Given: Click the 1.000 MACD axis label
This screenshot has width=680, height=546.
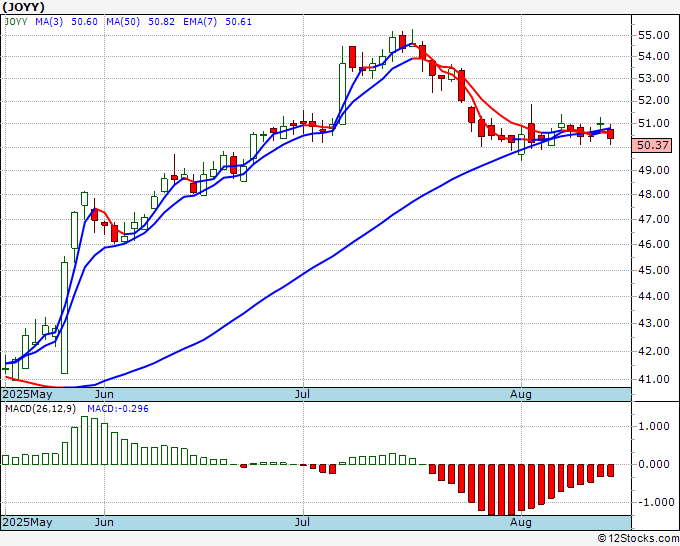Looking at the screenshot, I should (654, 426).
